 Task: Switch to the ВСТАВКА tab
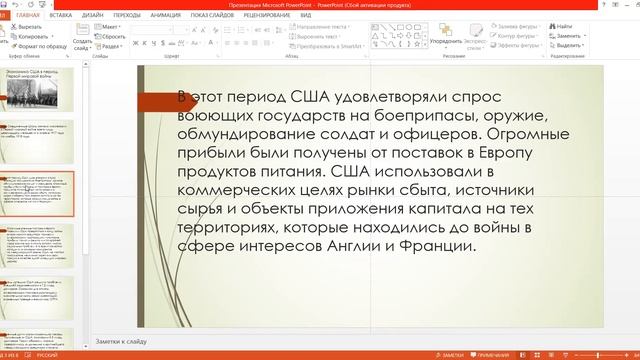(60, 15)
